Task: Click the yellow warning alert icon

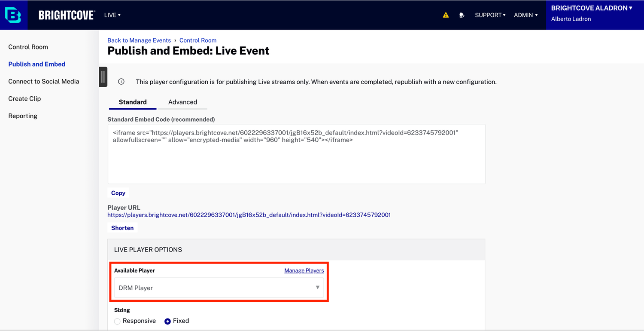Action: click(446, 15)
